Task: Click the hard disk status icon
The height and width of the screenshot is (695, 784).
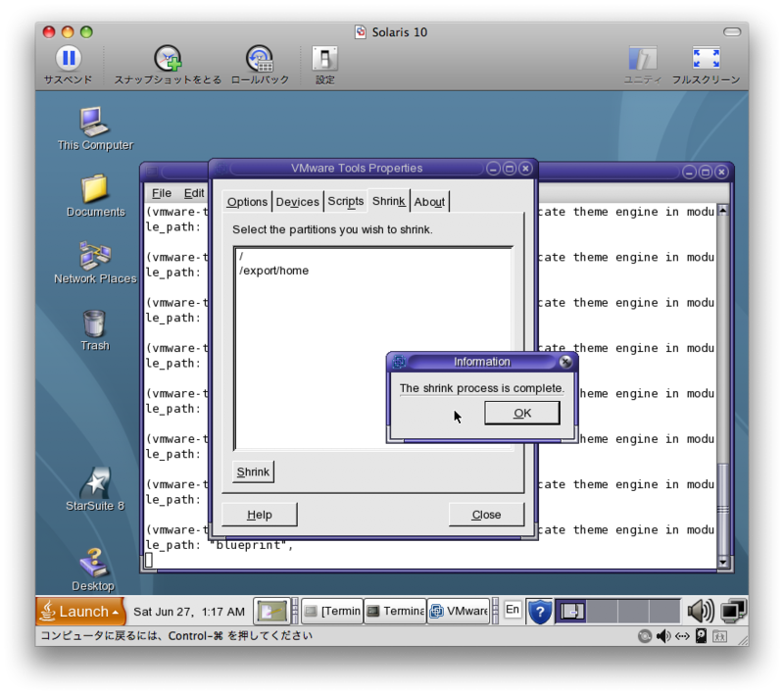Action: point(701,636)
